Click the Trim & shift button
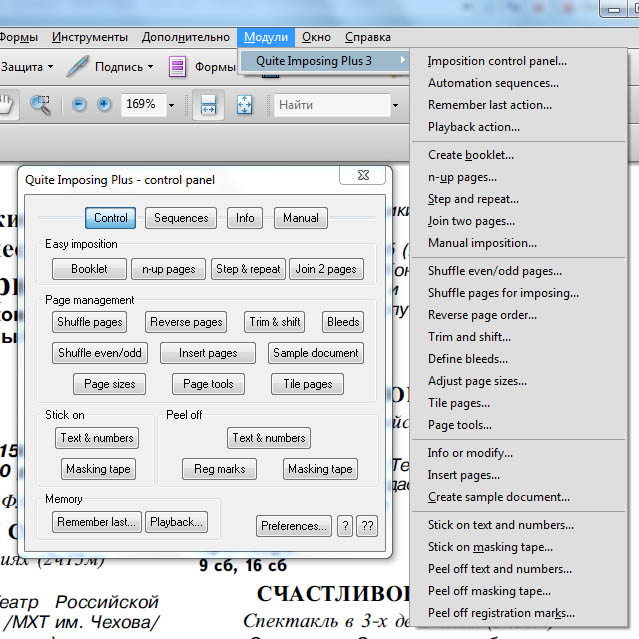Image resolution: width=639 pixels, height=639 pixels. 275,322
